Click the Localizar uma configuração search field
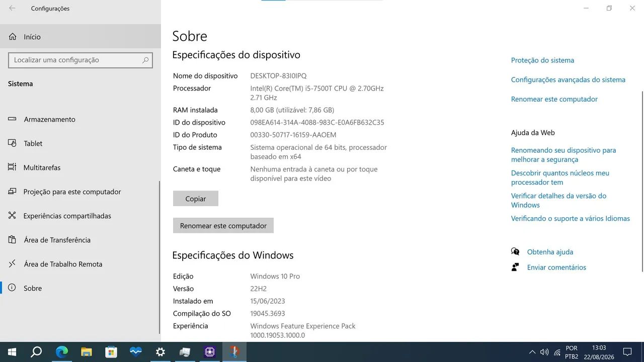 (80, 60)
